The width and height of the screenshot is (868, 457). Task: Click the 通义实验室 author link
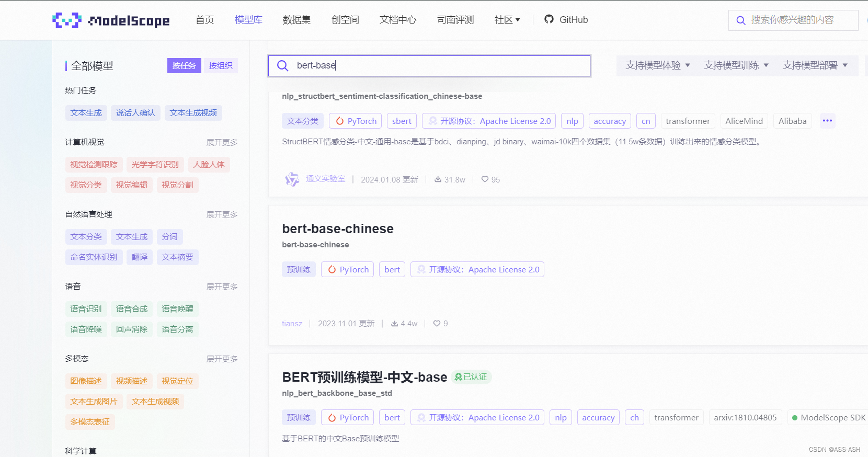click(325, 179)
